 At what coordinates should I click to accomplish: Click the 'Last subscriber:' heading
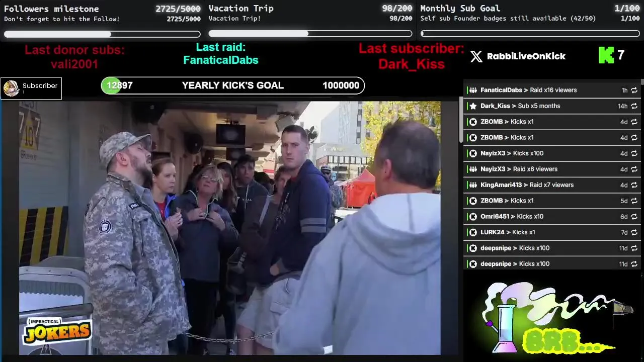point(412,49)
